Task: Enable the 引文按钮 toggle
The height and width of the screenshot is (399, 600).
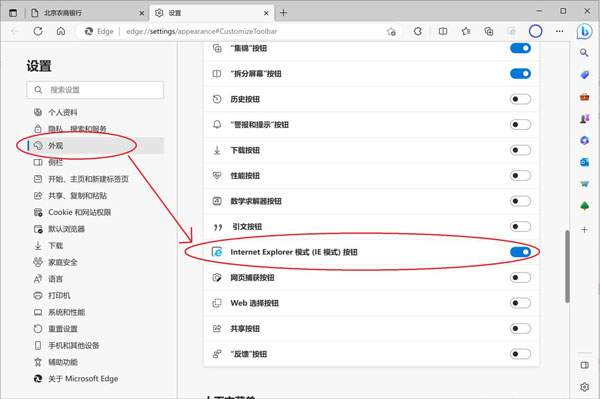Action: click(520, 226)
